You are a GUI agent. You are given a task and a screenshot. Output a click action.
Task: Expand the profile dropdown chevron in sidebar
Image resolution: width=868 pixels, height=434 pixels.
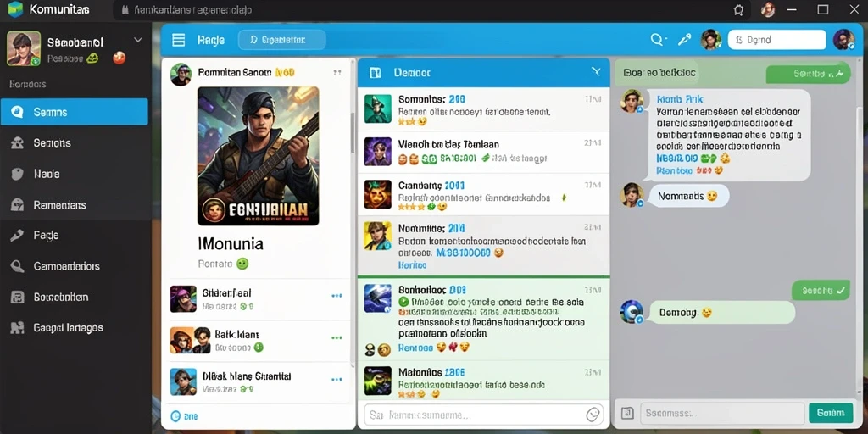[138, 41]
